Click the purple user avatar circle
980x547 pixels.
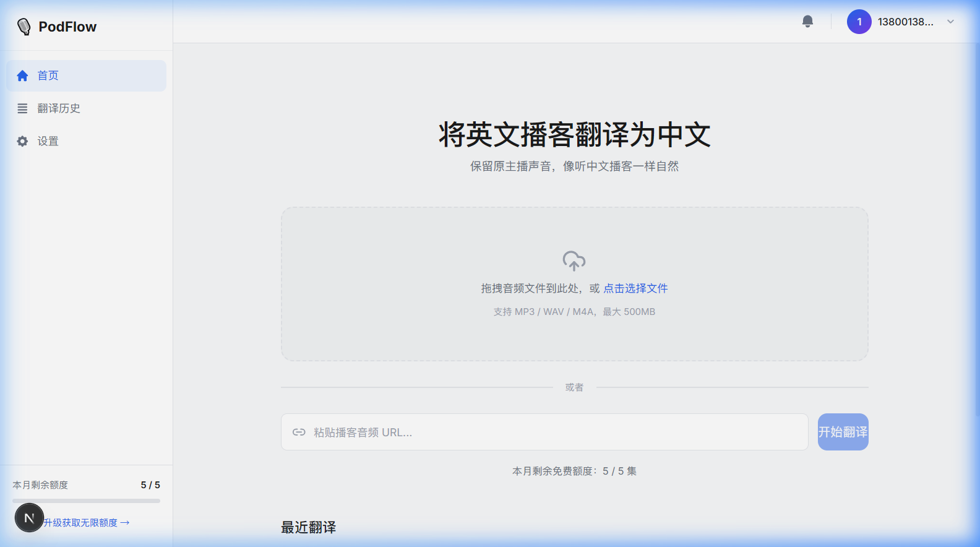tap(859, 22)
